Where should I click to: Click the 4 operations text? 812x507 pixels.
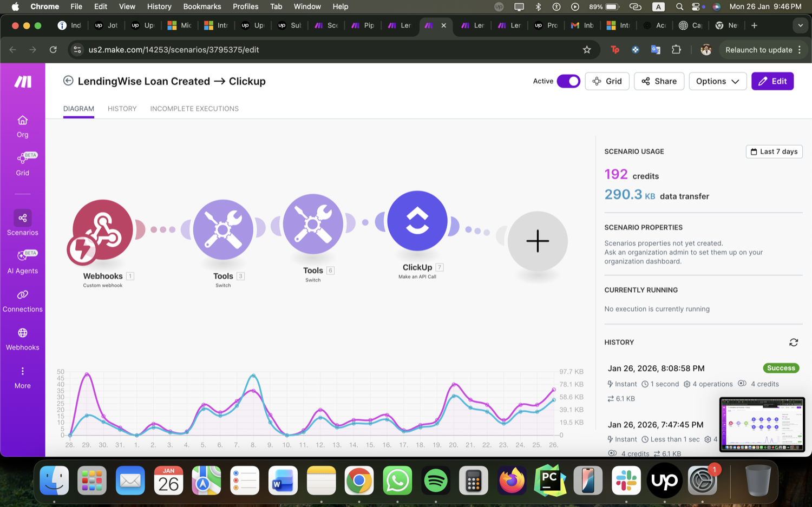pos(712,384)
